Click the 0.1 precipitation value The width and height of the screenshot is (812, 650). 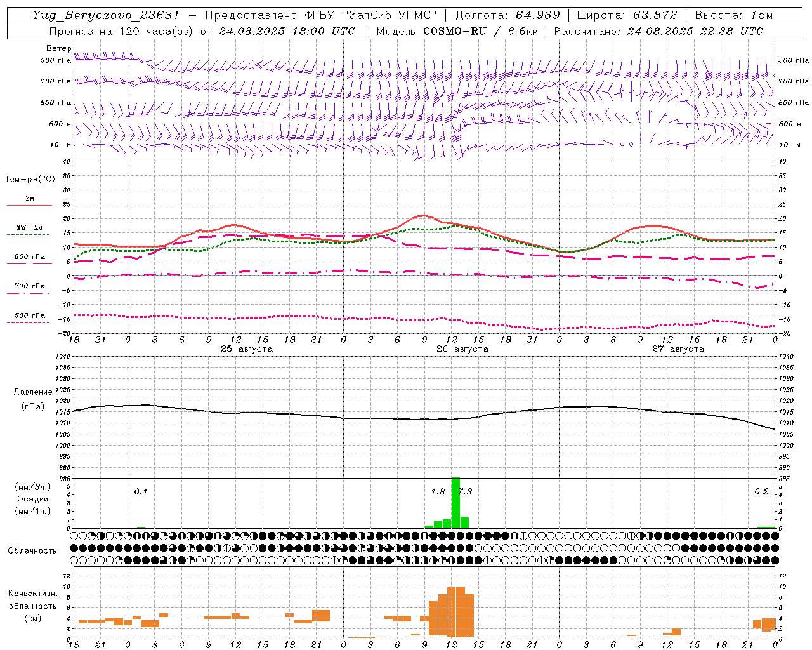[141, 491]
